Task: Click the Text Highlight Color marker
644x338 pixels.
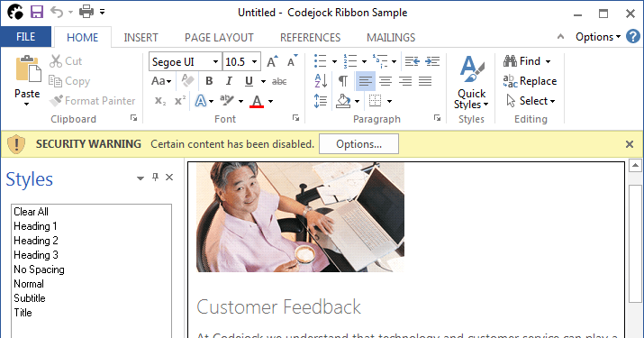Action: (226, 101)
